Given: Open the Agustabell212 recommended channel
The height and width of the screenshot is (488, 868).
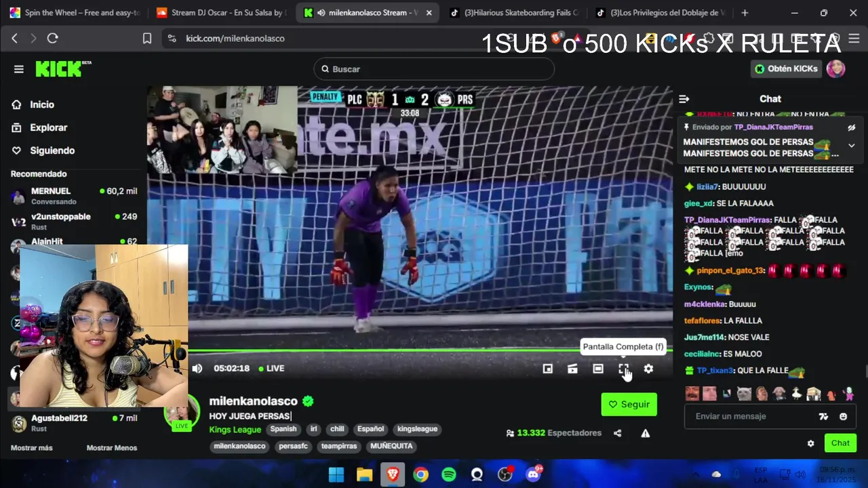Looking at the screenshot, I should (x=73, y=423).
